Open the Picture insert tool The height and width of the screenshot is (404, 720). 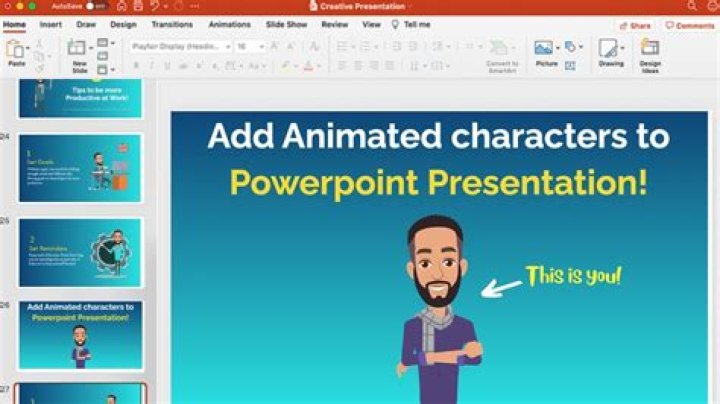(544, 50)
